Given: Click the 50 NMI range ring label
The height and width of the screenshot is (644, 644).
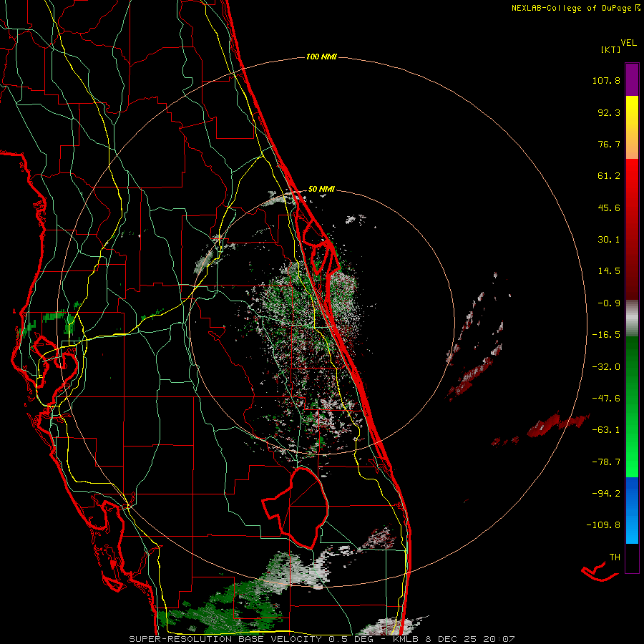Looking at the screenshot, I should coord(321,189).
